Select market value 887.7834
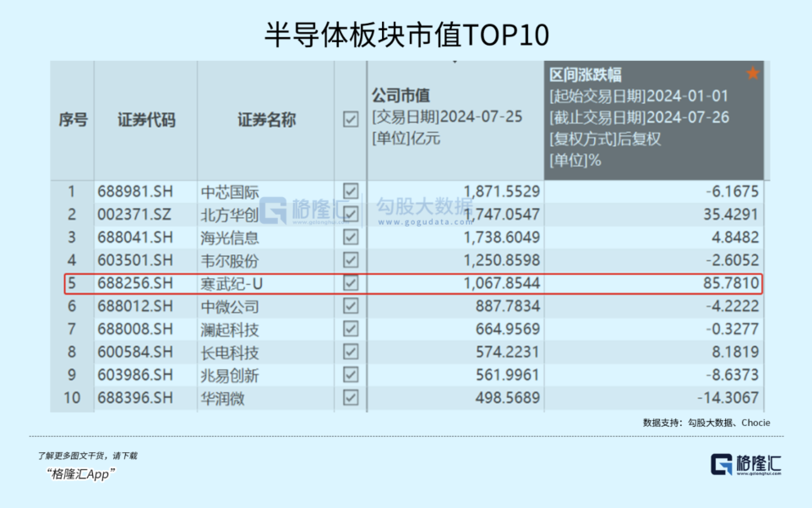 (508, 307)
